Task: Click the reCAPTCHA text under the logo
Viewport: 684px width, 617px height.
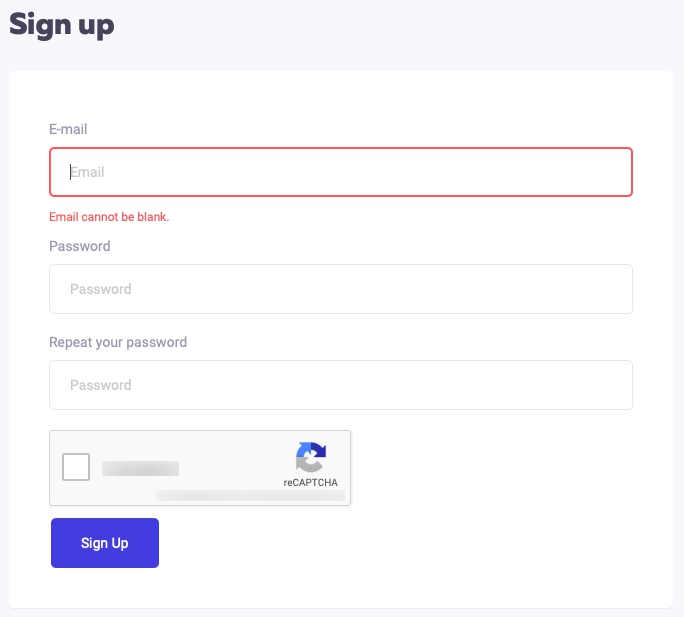Action: (310, 483)
